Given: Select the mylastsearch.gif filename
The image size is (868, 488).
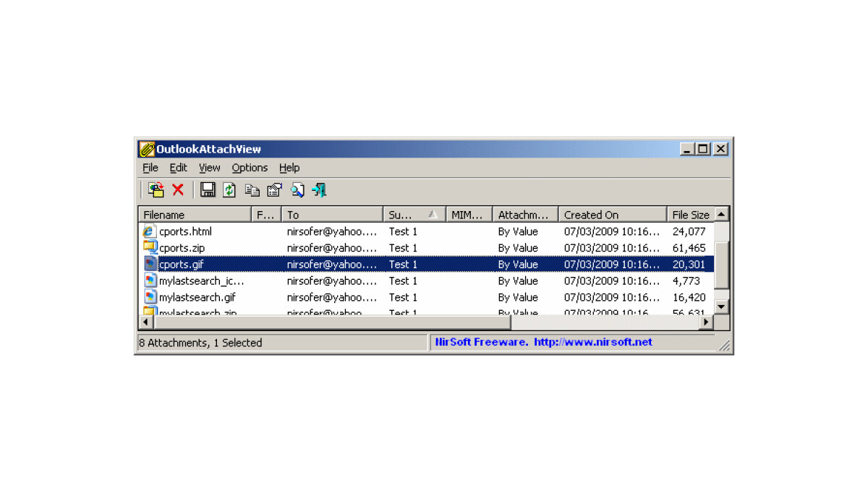Looking at the screenshot, I should pyautogui.click(x=197, y=297).
